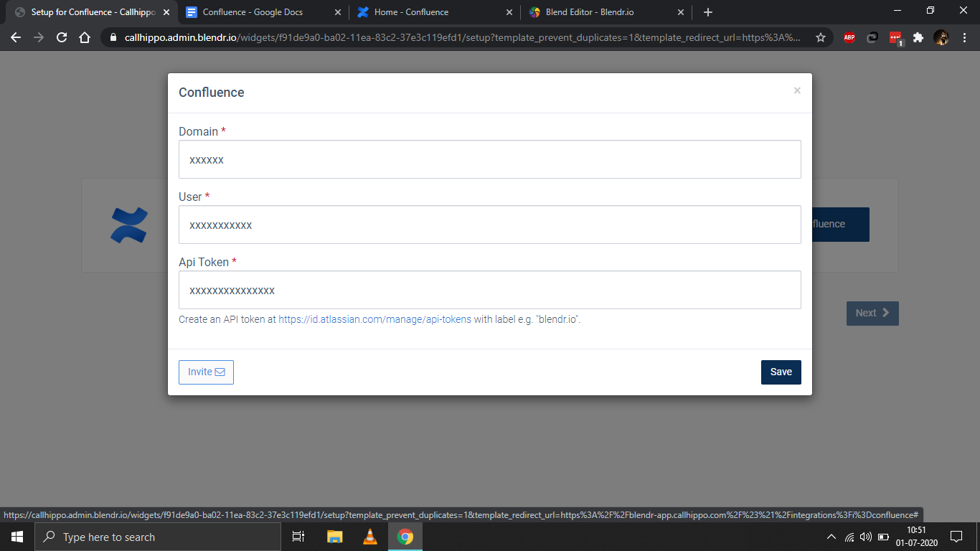
Task: Go back in browser history
Action: [16, 37]
